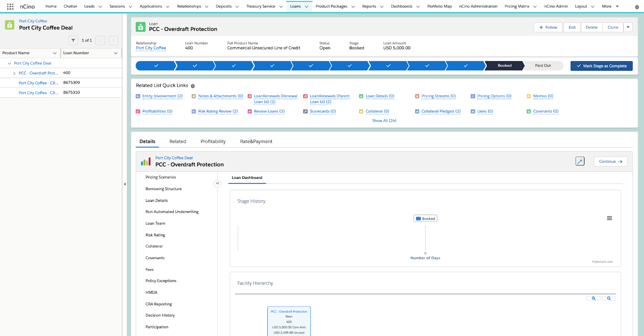The width and height of the screenshot is (644, 336).
Task: Click the Clone button
Action: (x=613, y=27)
